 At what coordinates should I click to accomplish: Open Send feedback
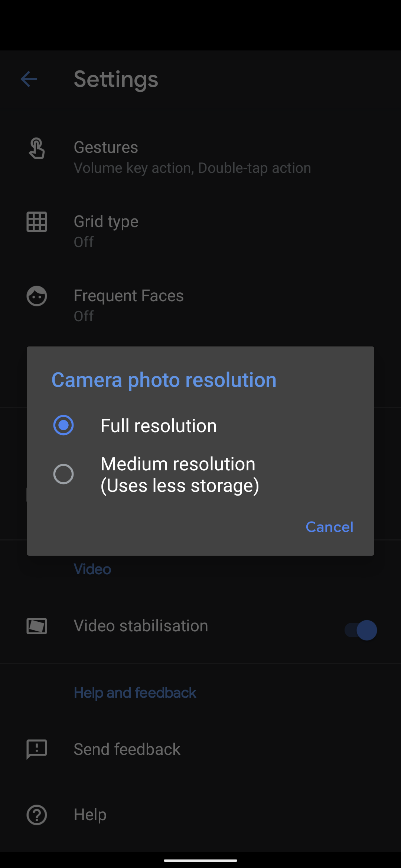127,749
